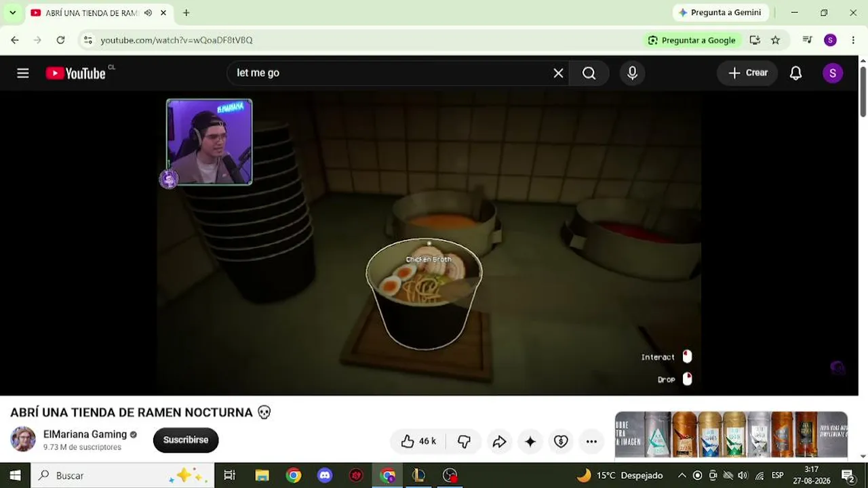Open Task View on the taskbar
The width and height of the screenshot is (868, 488).
[229, 475]
